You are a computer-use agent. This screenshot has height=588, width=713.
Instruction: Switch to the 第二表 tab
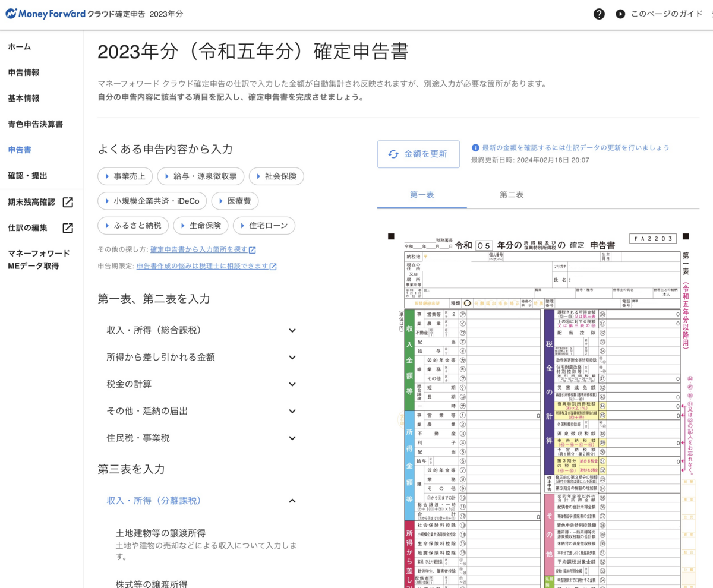point(512,195)
